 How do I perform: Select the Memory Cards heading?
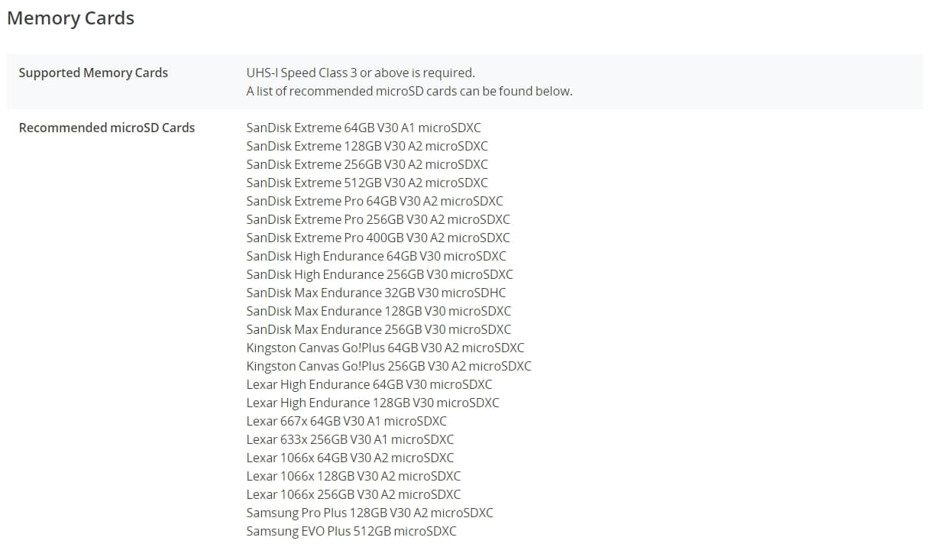[70, 18]
